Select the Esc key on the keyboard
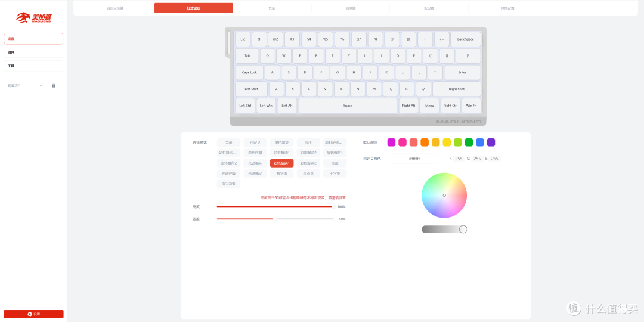Image resolution: width=644 pixels, height=322 pixels. tap(243, 39)
